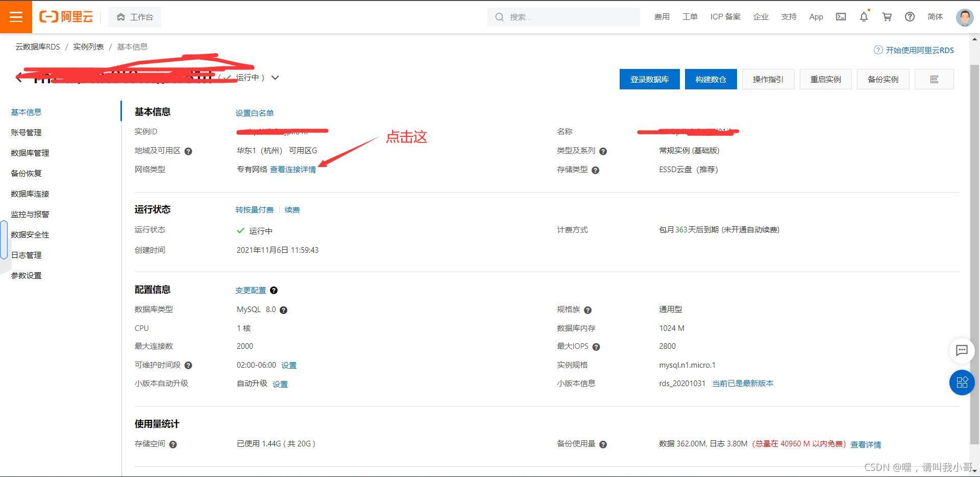Open the 工作台 workbench button
The image size is (980, 477).
[x=135, y=17]
